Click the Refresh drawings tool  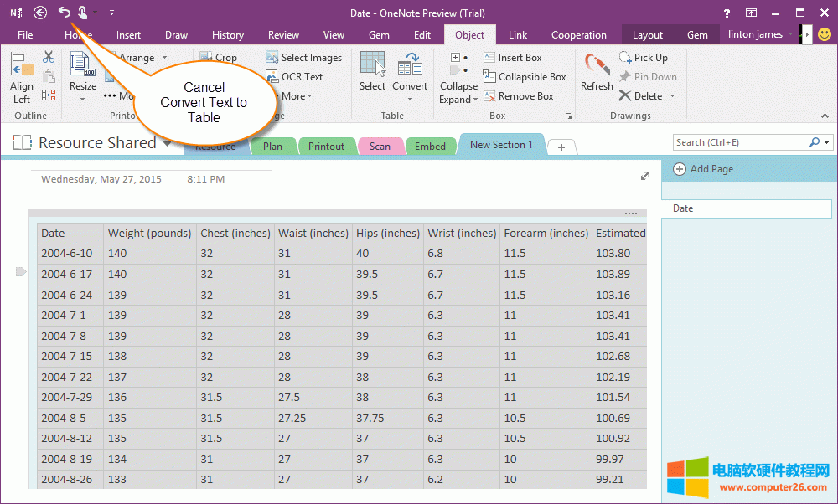coord(597,72)
